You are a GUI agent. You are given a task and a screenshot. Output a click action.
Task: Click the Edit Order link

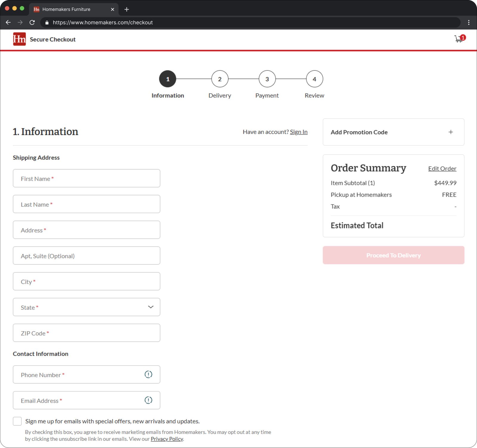[x=442, y=168]
